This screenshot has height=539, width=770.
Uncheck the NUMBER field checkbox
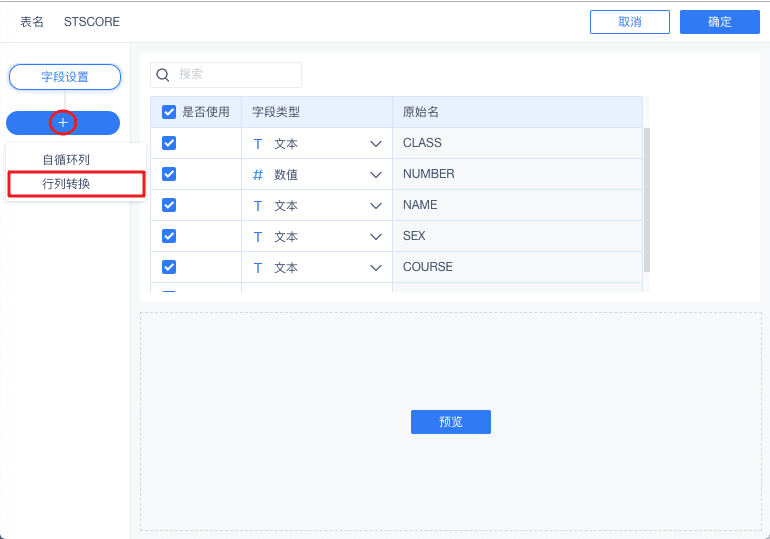point(169,174)
